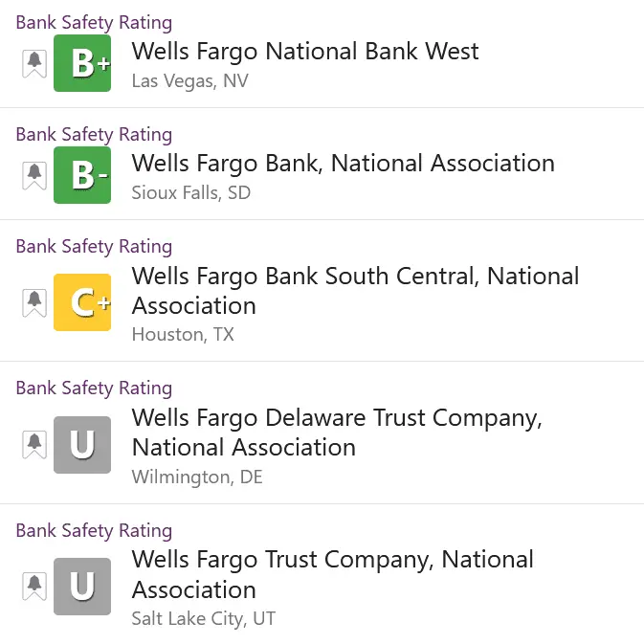The width and height of the screenshot is (644, 644).
Task: Click Bank Safety Rating label above Las Vegas bank
Action: [x=94, y=23]
